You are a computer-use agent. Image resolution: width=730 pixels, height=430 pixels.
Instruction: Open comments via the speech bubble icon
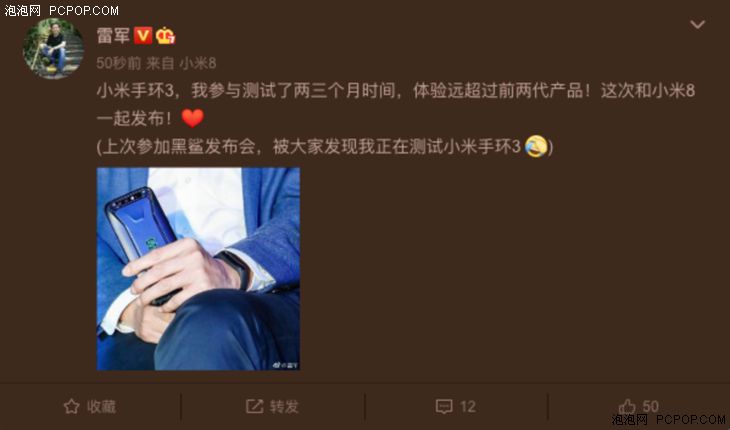(444, 406)
